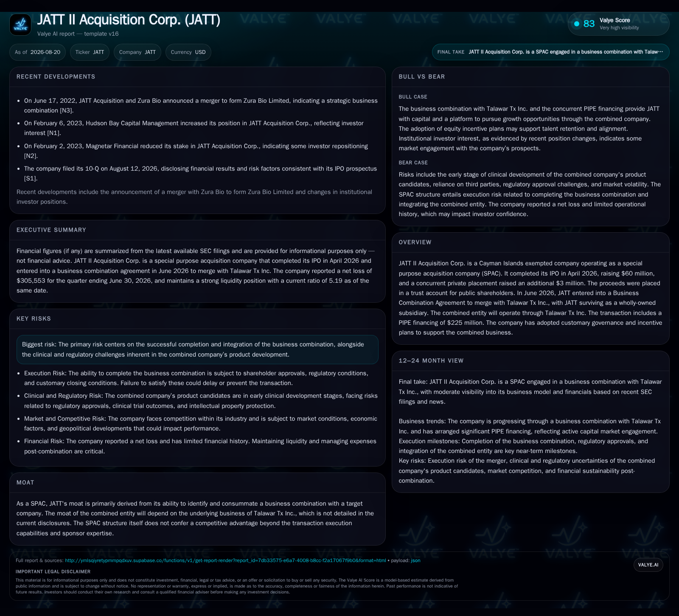Click the "Very high visibility" caption
This screenshot has width=679, height=616.
(619, 28)
